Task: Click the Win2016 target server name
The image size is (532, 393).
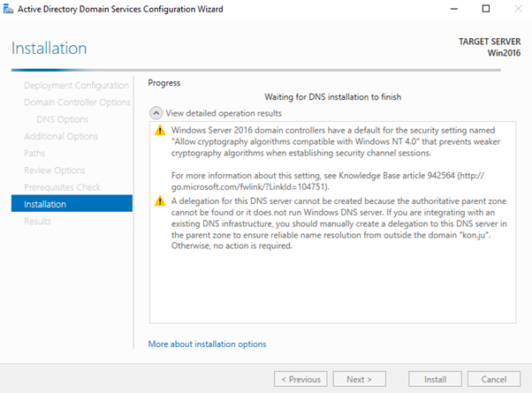Action: 504,53
